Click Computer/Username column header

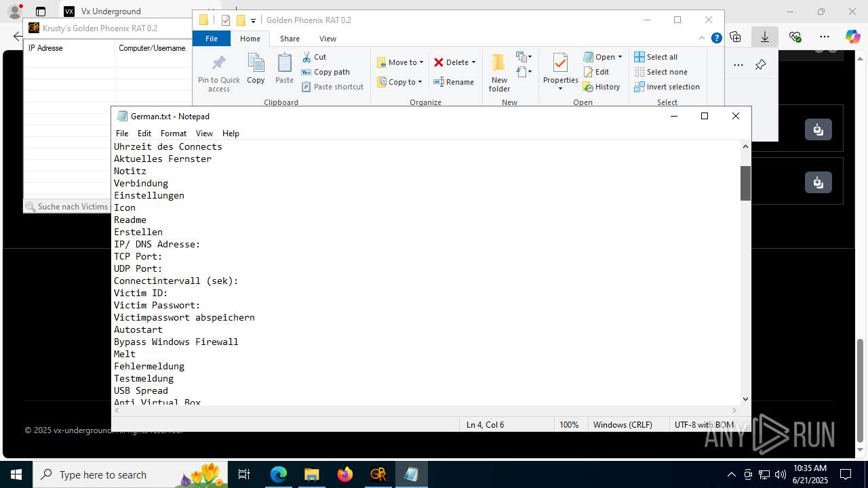[152, 48]
